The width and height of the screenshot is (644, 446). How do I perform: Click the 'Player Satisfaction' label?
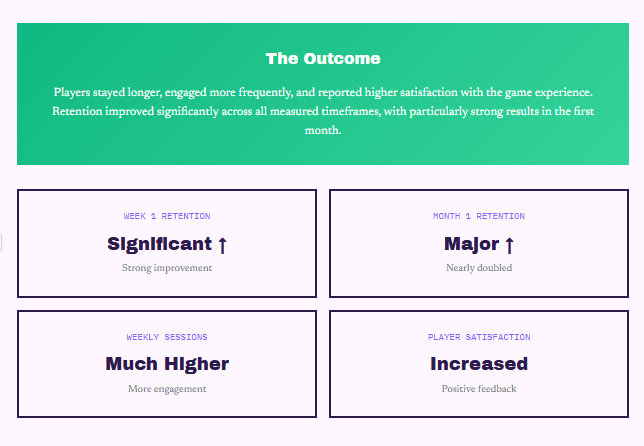click(x=478, y=337)
